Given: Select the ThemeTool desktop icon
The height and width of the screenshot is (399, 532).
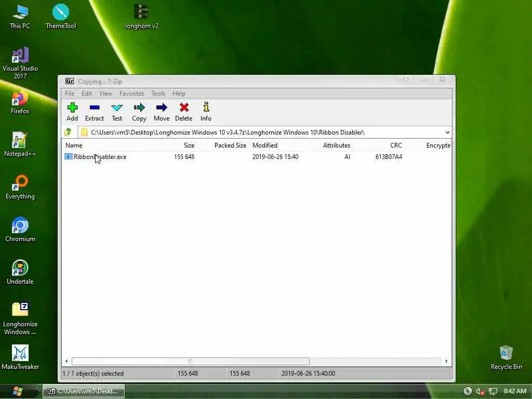Looking at the screenshot, I should click(x=61, y=17).
